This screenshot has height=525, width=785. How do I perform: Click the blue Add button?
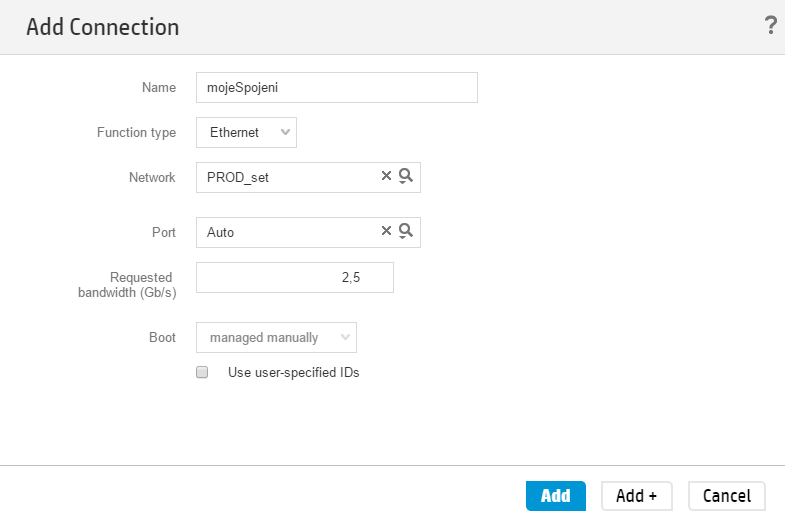pos(556,496)
